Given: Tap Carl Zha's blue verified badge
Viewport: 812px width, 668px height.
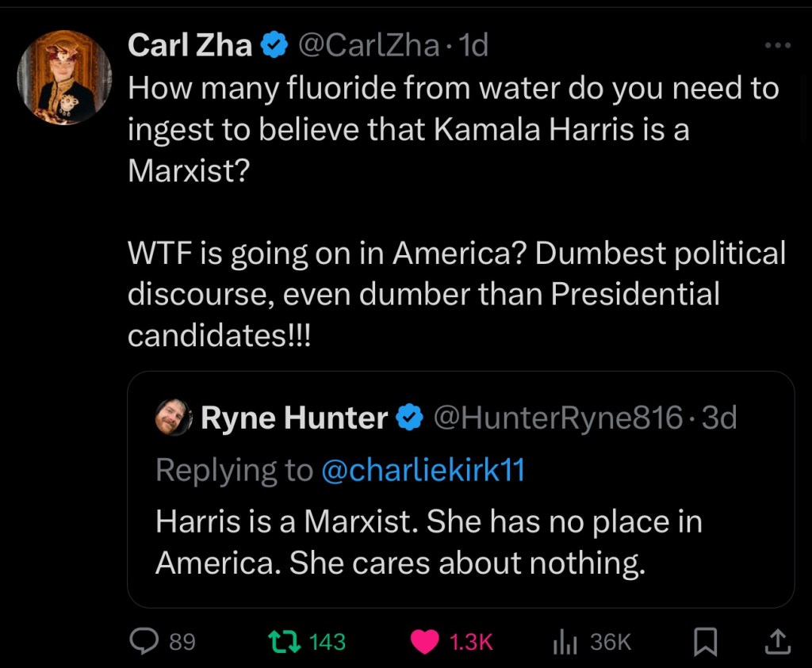Looking at the screenshot, I should click(274, 46).
